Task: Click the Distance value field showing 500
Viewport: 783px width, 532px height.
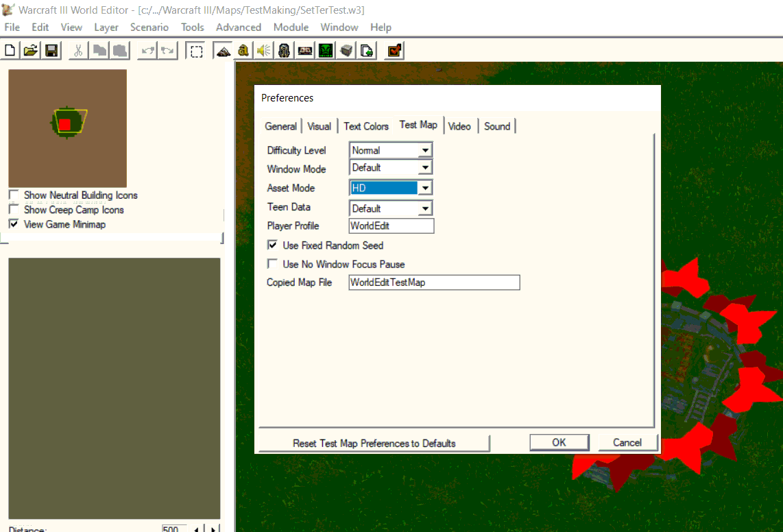Action: (173, 529)
